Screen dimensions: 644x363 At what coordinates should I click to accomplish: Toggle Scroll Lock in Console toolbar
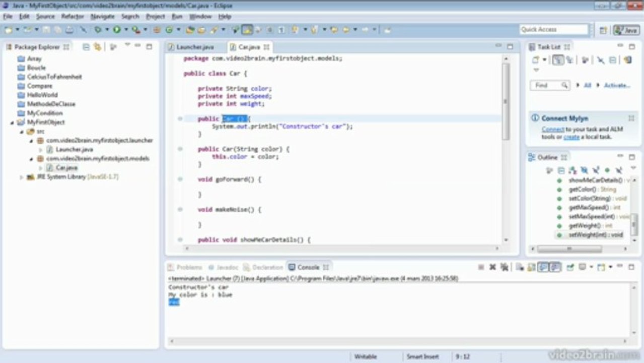tap(531, 267)
